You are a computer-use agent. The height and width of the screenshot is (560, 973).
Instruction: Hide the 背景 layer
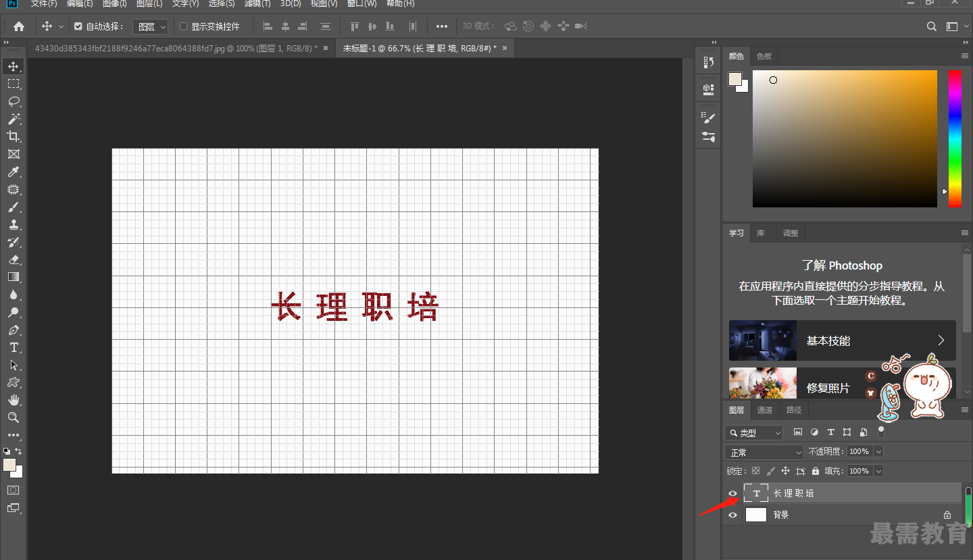[733, 515]
